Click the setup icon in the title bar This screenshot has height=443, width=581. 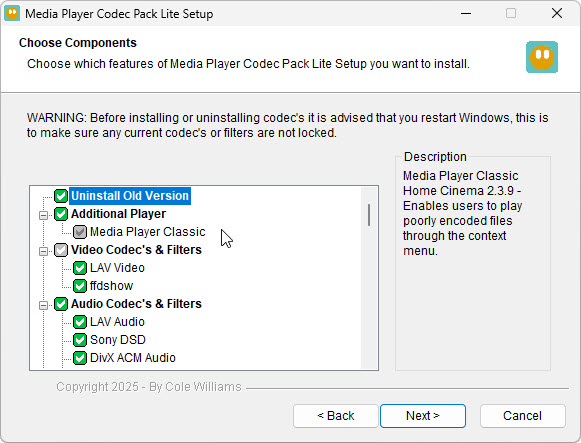[x=12, y=14]
